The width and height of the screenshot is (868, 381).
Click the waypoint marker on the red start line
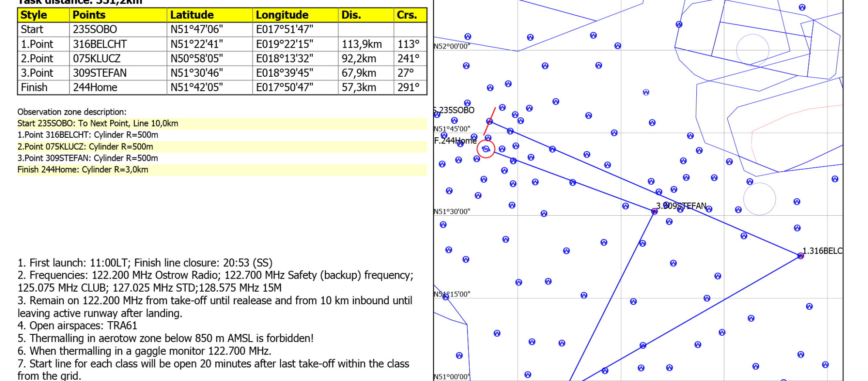pos(490,121)
